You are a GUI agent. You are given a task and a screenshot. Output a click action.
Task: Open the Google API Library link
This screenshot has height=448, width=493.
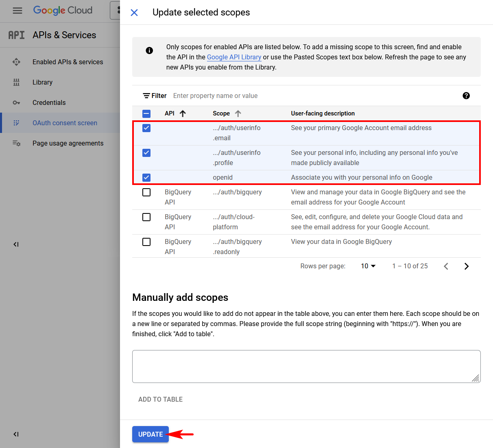(234, 57)
